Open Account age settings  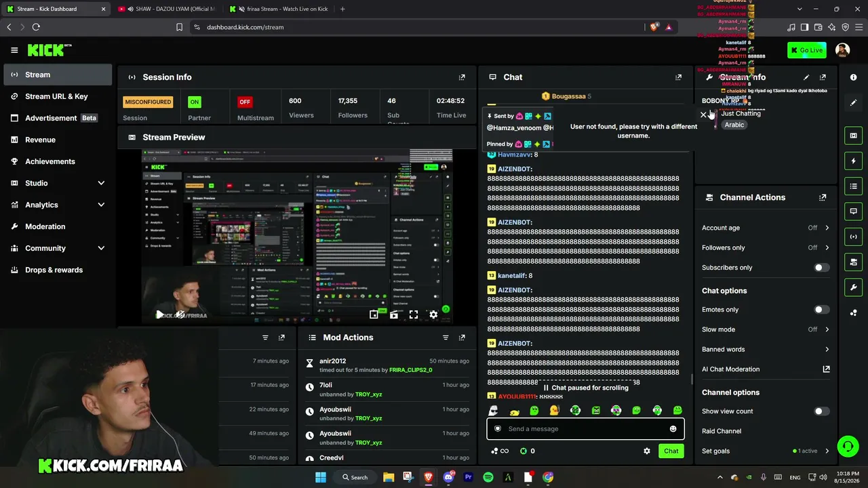pyautogui.click(x=766, y=228)
